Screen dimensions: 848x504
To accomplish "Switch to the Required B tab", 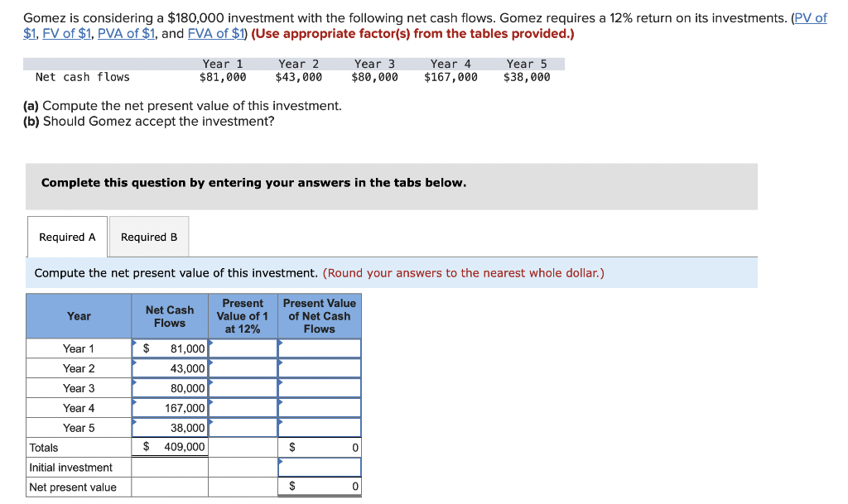I will [x=149, y=237].
